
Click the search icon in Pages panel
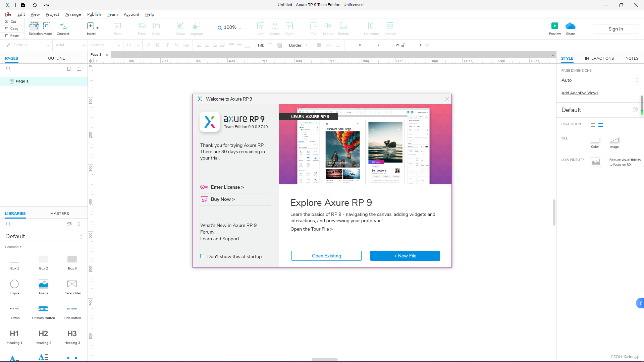pyautogui.click(x=9, y=69)
